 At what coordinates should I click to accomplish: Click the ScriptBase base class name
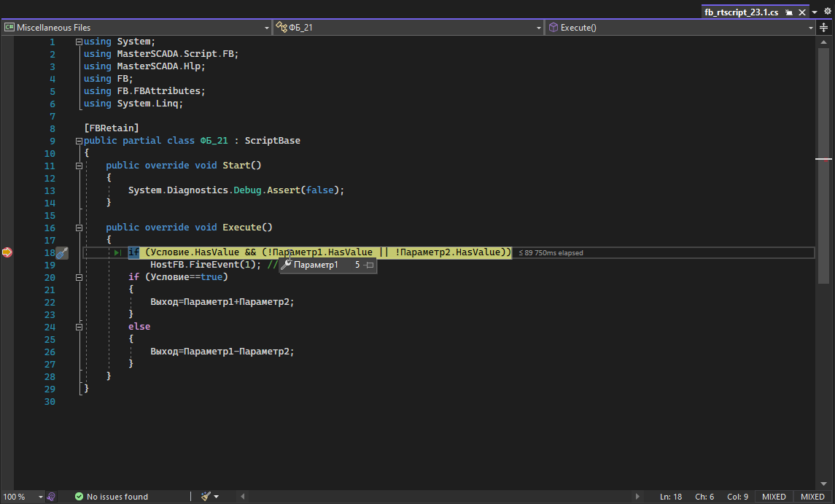(272, 141)
